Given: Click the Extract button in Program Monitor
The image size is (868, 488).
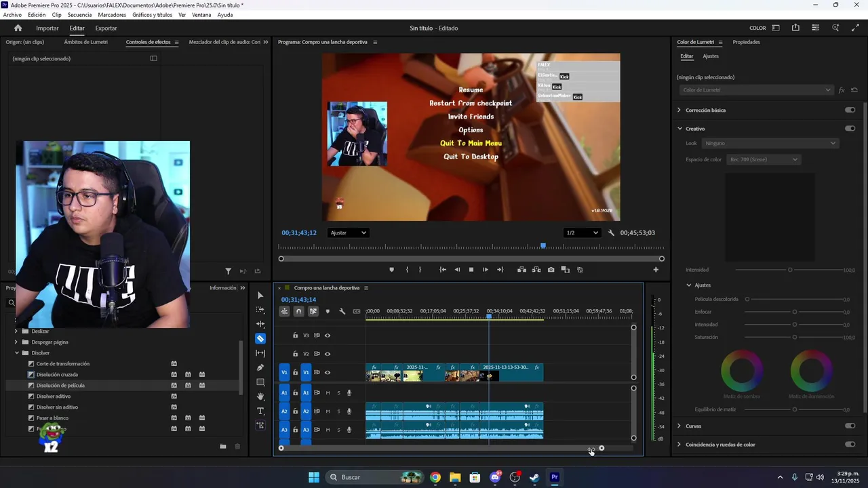Looking at the screenshot, I should coord(536,270).
